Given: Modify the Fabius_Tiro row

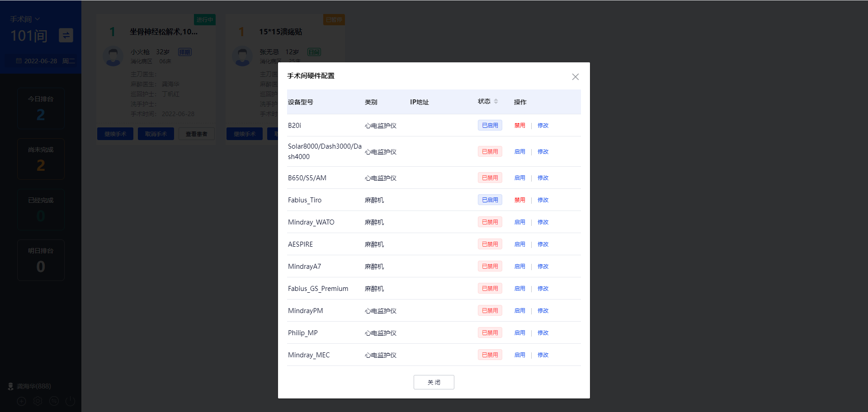Looking at the screenshot, I should tap(542, 200).
